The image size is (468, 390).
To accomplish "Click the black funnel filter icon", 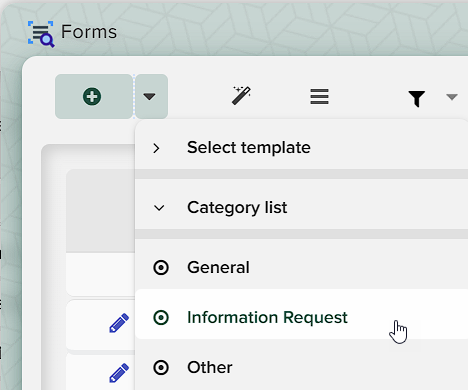I will tap(417, 98).
